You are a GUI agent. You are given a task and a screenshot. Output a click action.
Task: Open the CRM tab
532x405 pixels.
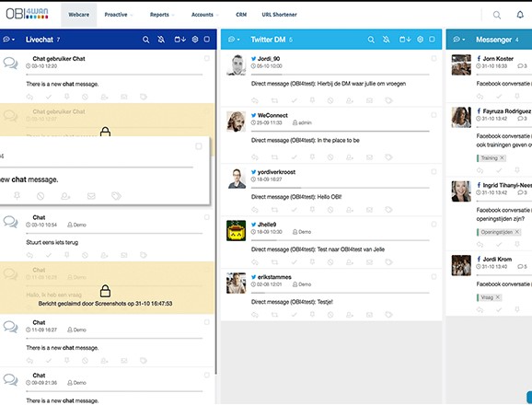point(241,15)
